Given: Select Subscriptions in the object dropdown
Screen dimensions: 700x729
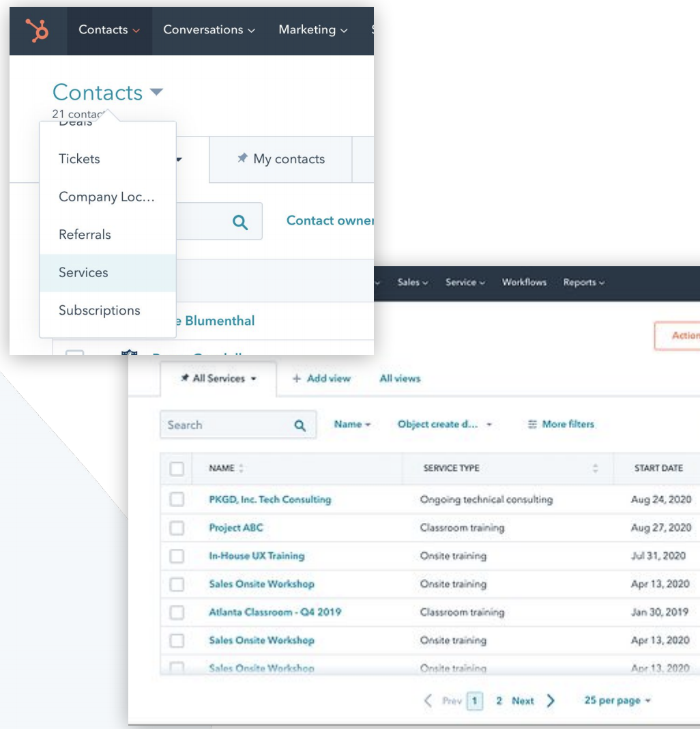Looking at the screenshot, I should [108, 310].
